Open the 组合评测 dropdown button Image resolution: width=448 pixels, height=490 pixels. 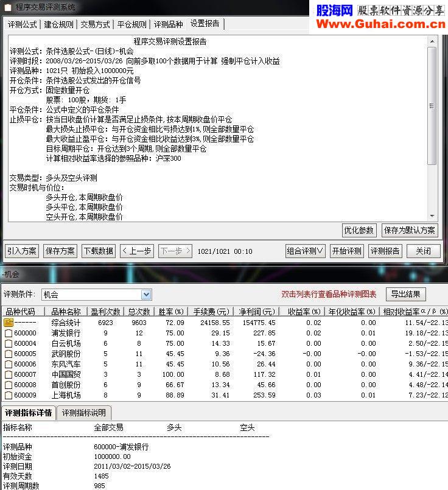point(305,251)
